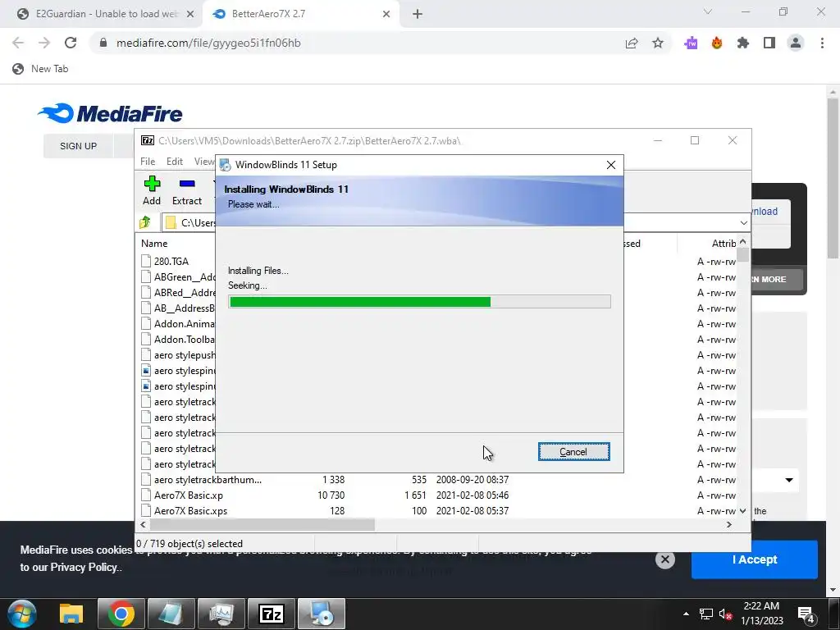Click the Chrome address bar URL
The image size is (840, 630).
[x=208, y=43]
